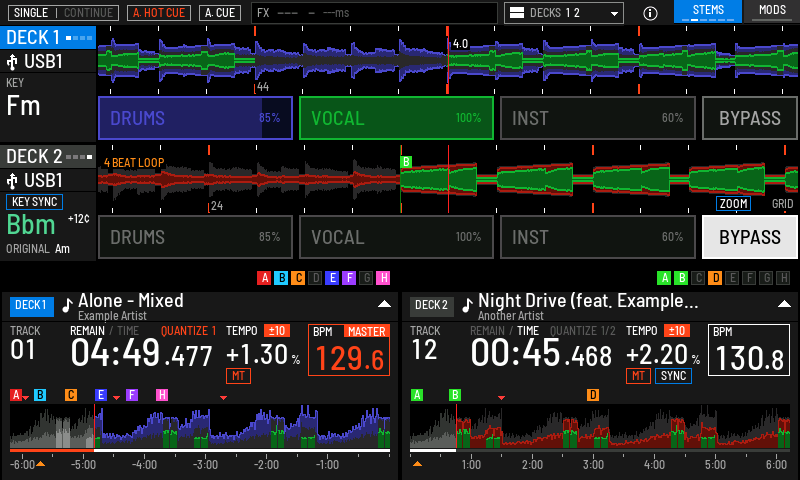Click pink H marker above Deck 1 overview
This screenshot has height=480, width=800.
162,395
